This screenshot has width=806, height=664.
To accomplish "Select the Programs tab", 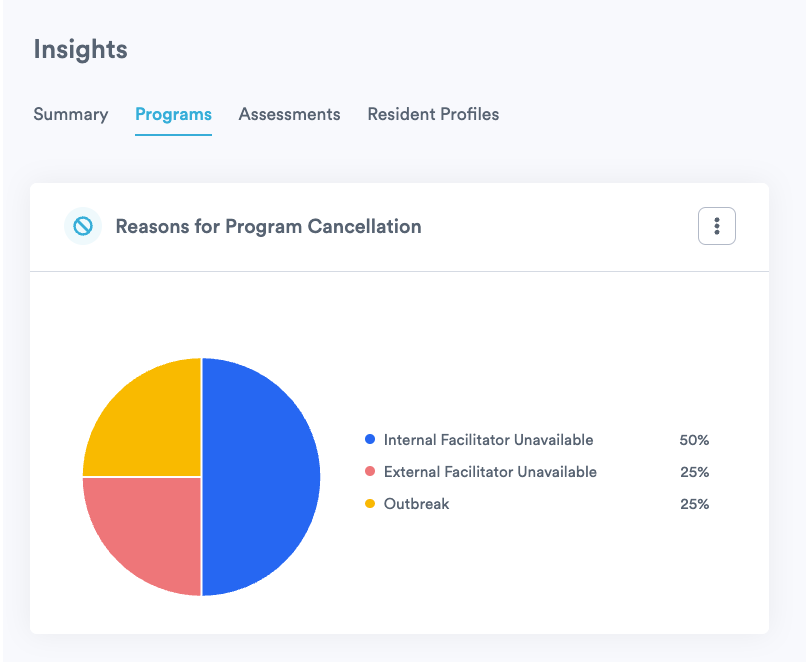I will [x=173, y=114].
